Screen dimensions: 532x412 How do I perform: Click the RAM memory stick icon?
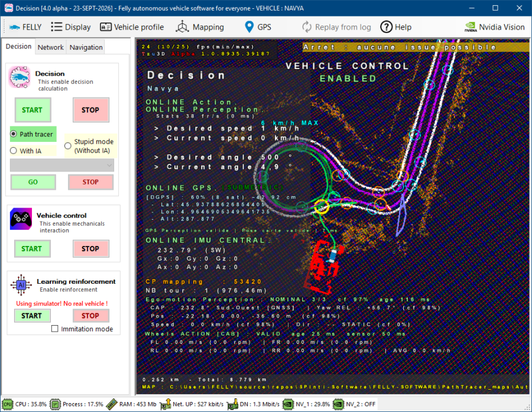(112, 404)
